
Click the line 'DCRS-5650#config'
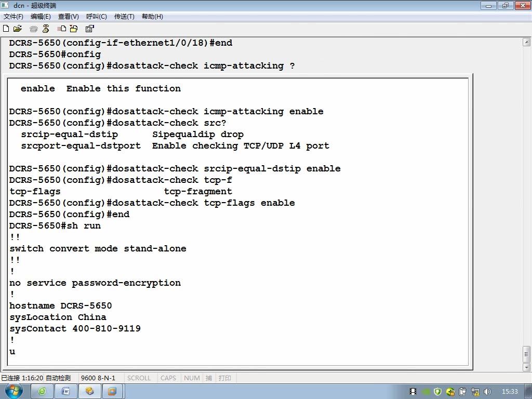(55, 54)
